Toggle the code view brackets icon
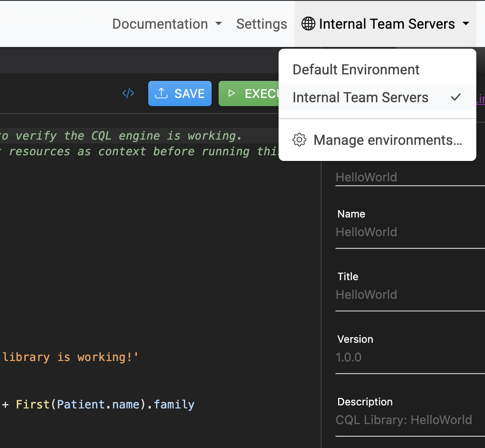Screen dimensions: 485x448 [128, 93]
